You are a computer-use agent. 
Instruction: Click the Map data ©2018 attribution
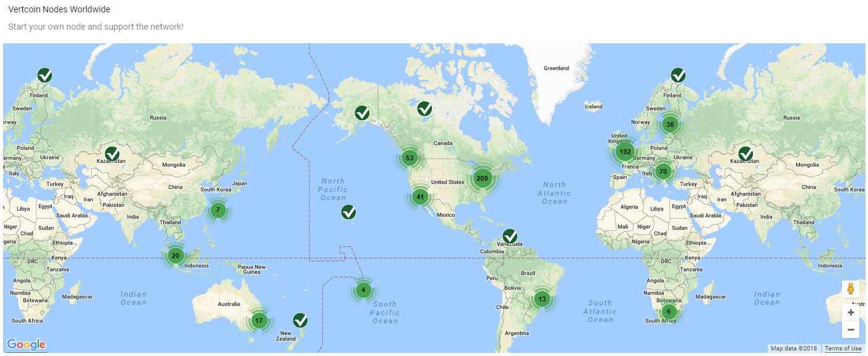pyautogui.click(x=794, y=349)
